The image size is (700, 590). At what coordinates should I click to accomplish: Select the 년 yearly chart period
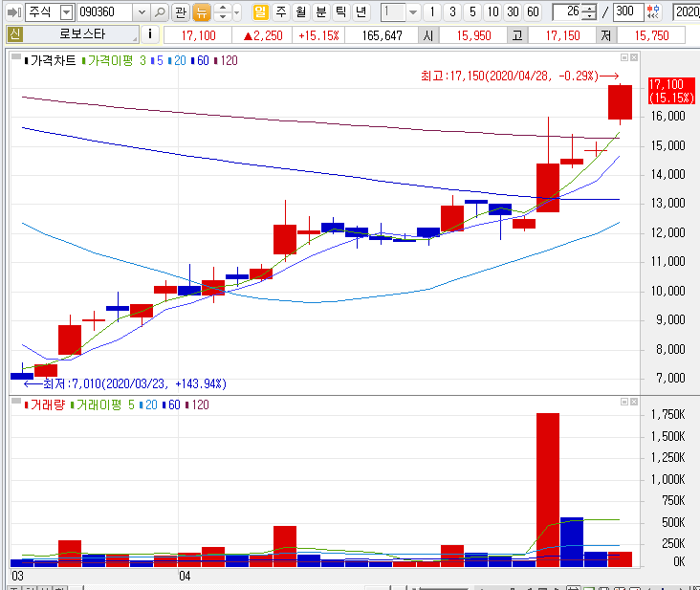coord(361,11)
